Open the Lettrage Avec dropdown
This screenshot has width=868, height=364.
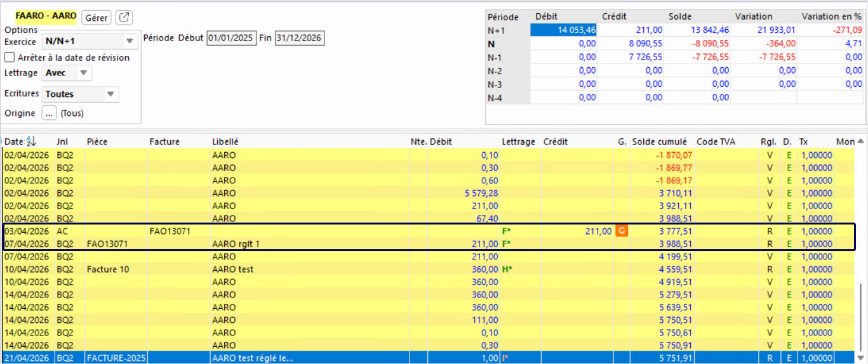coord(67,73)
